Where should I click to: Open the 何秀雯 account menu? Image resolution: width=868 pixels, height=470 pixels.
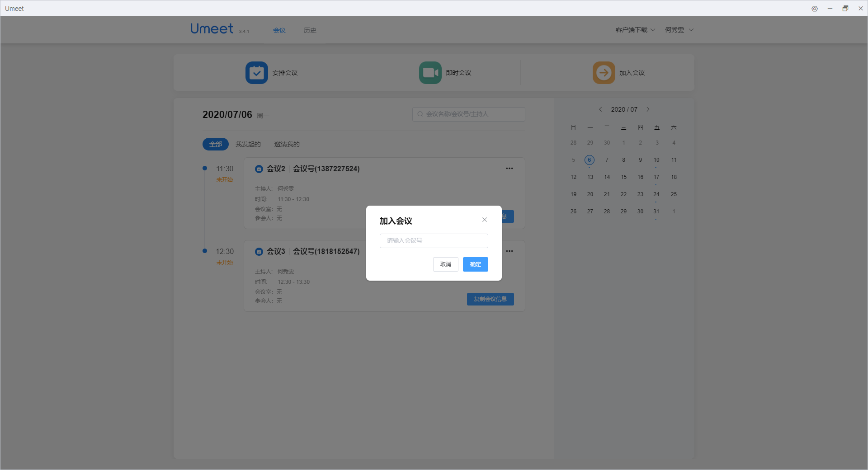coord(678,29)
